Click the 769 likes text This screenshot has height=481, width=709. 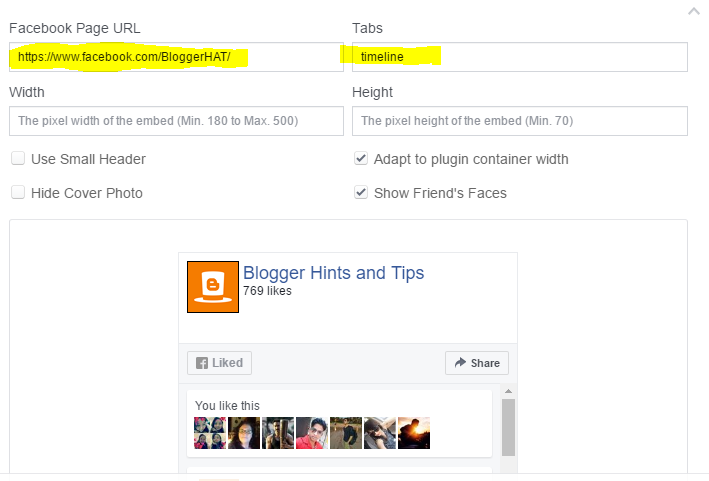267,291
